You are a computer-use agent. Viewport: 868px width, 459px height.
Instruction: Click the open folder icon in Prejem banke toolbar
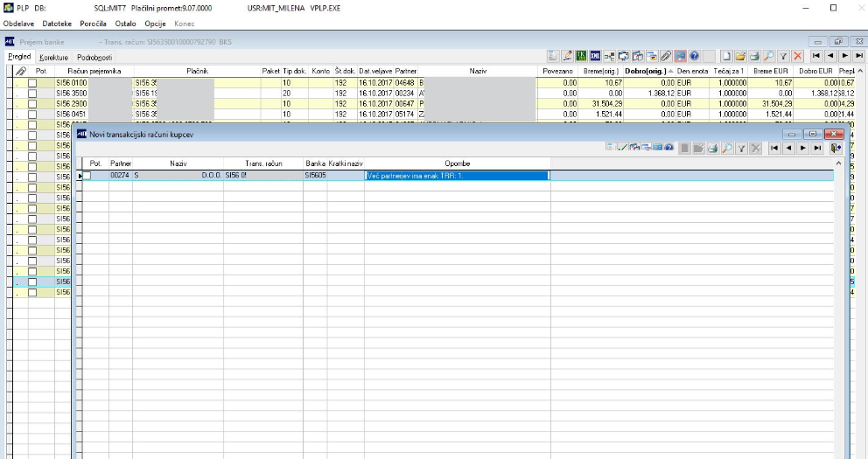740,56
